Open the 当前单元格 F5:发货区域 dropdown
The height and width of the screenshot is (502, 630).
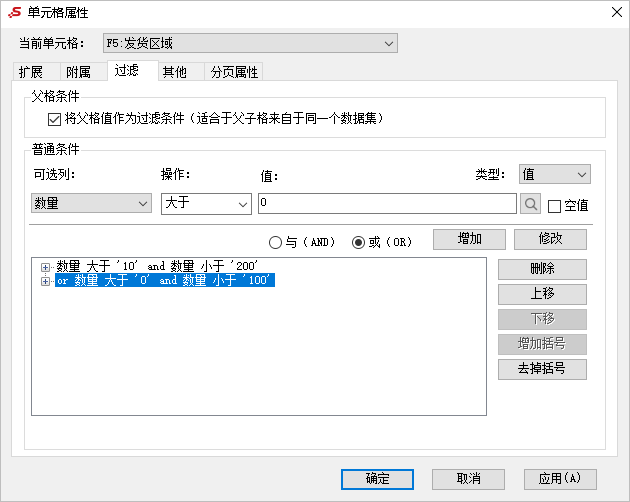click(x=250, y=43)
